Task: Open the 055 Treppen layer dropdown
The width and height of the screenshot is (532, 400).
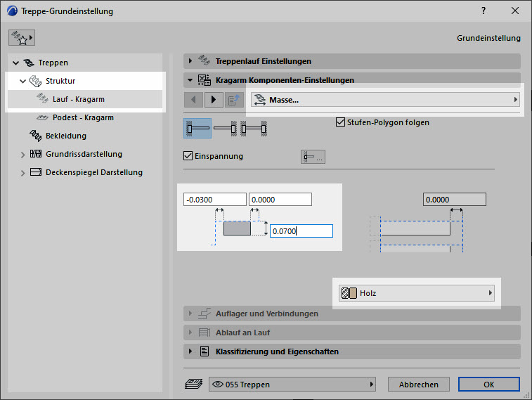Action: point(292,385)
